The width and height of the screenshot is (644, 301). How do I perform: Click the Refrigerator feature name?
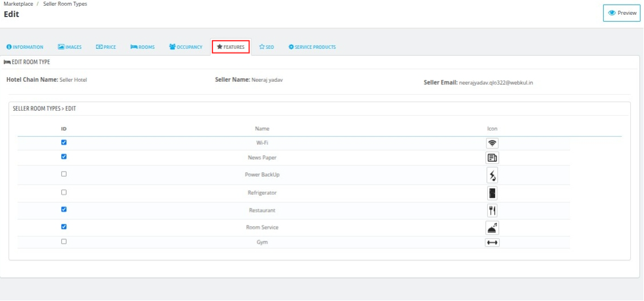262,193
